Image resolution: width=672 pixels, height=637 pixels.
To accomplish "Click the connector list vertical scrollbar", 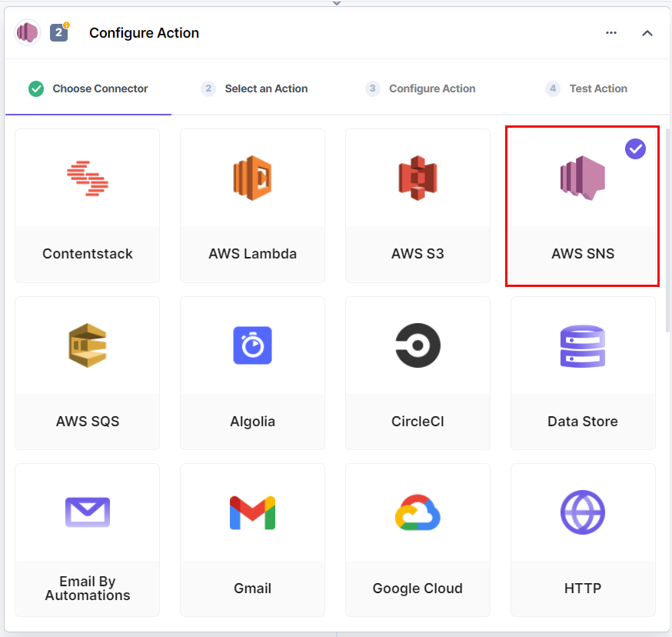I will click(667, 230).
